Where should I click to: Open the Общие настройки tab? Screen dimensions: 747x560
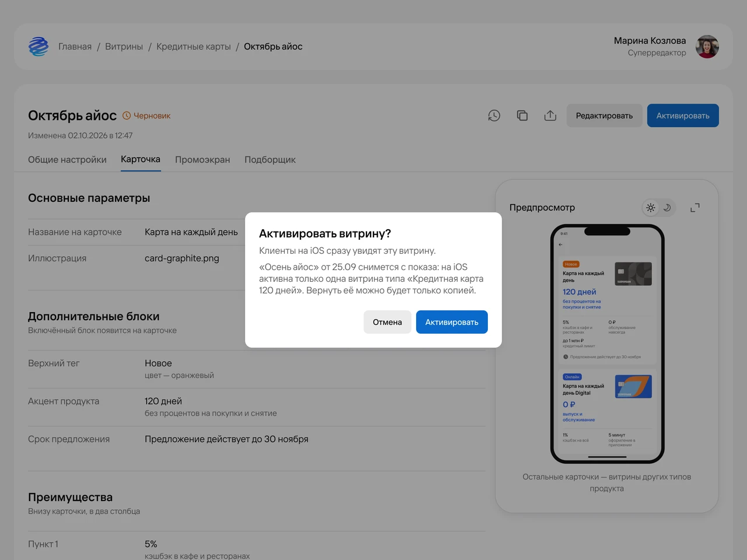(67, 159)
